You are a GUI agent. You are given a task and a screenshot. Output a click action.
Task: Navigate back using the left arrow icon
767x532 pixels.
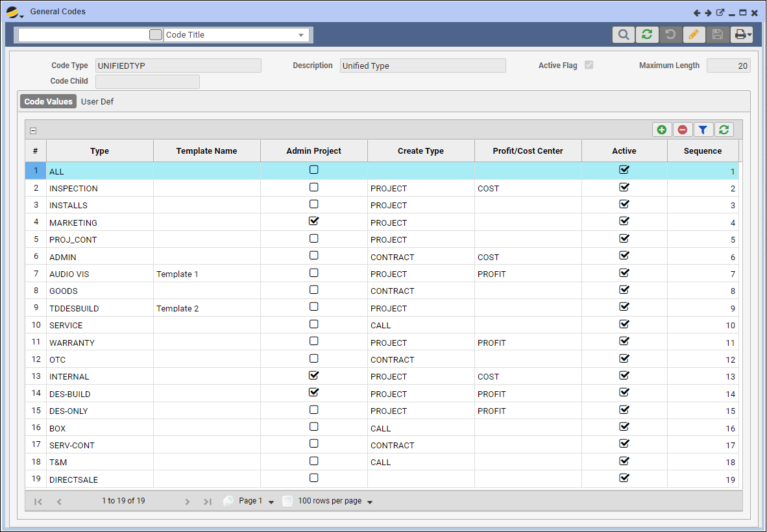click(697, 12)
